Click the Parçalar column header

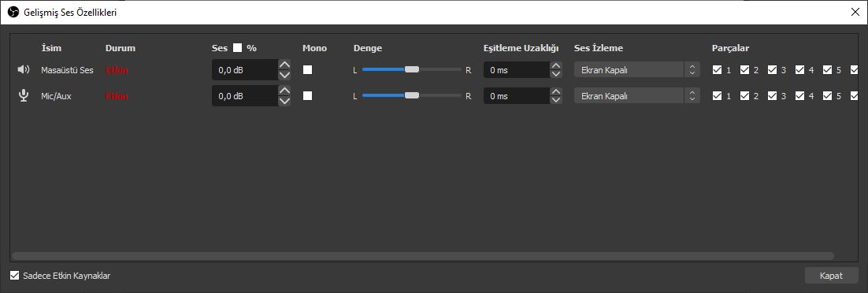point(730,48)
